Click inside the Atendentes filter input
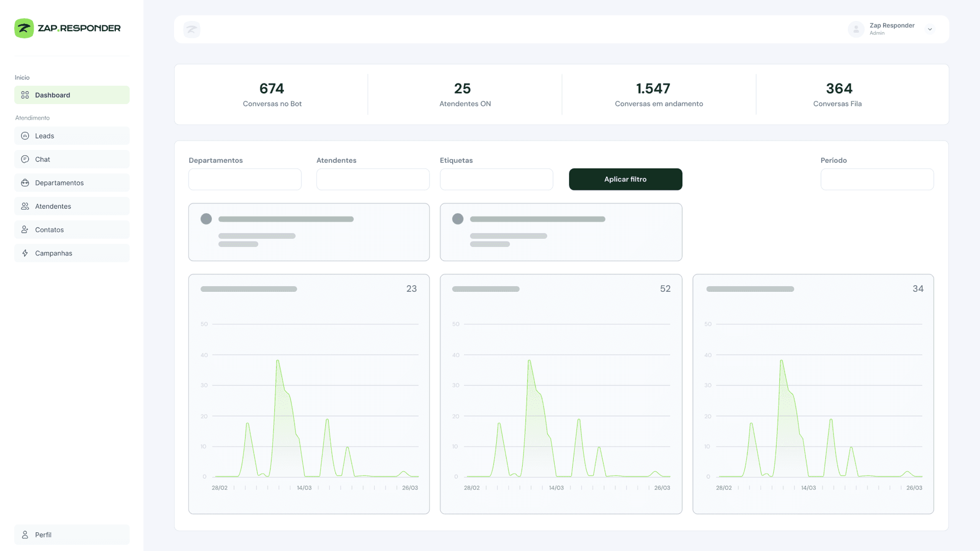This screenshot has height=551, width=980. click(373, 179)
